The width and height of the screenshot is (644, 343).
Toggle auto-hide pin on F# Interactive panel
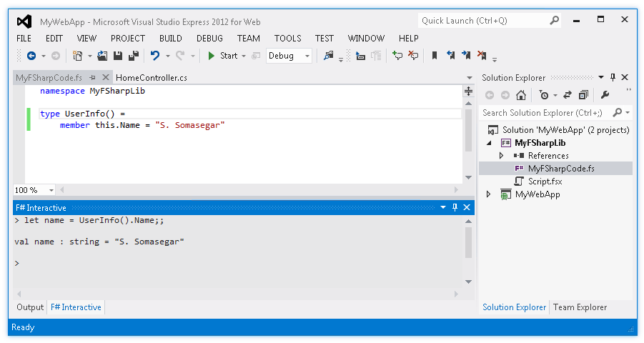click(455, 208)
